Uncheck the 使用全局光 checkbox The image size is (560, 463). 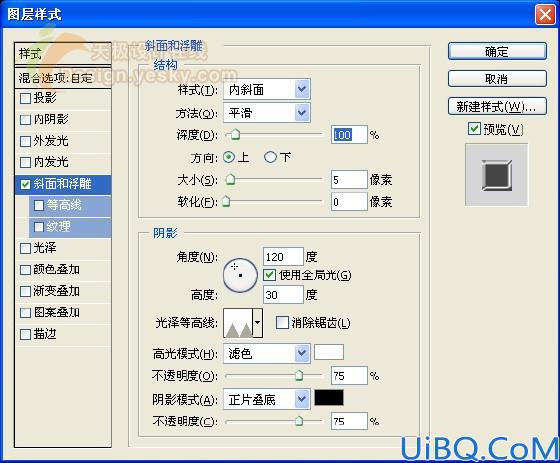pos(269,275)
